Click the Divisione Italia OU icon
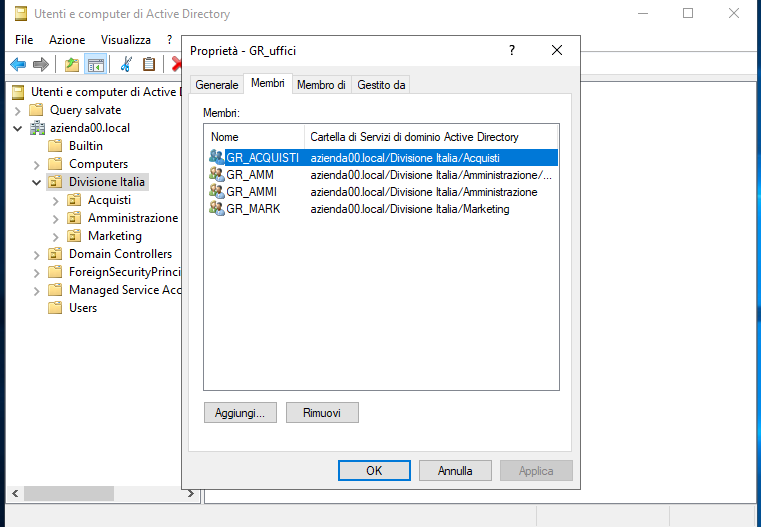The height and width of the screenshot is (527, 761). 55,182
